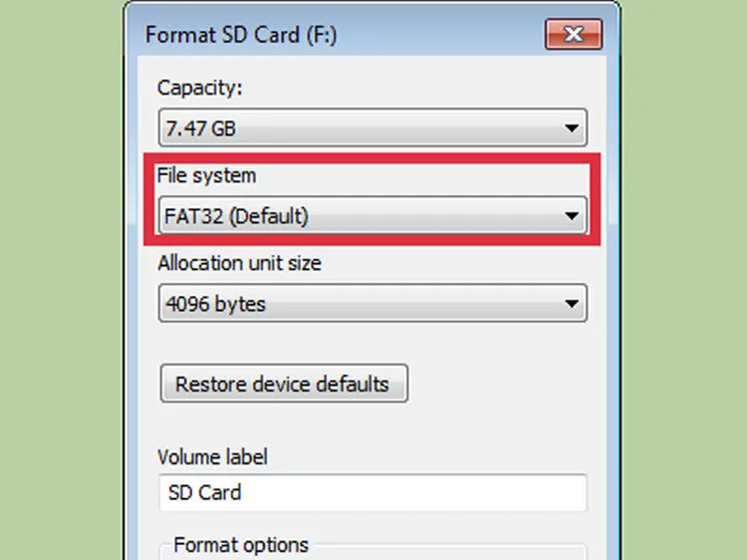
Task: Click the Volume label caption
Action: pyautogui.click(x=212, y=457)
